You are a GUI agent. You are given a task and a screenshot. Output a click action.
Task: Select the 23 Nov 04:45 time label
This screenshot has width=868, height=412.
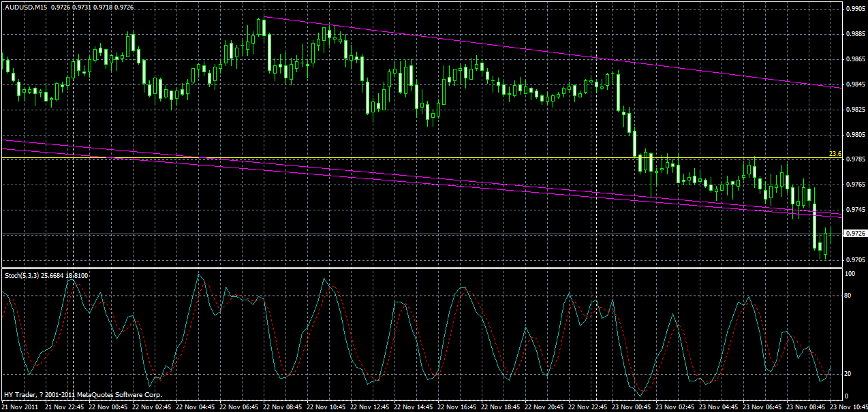719,407
